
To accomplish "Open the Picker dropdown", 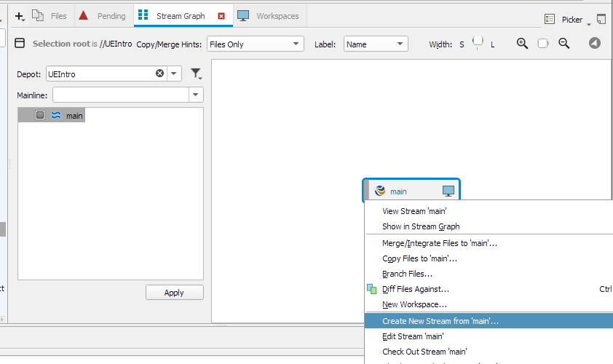I will click(577, 20).
